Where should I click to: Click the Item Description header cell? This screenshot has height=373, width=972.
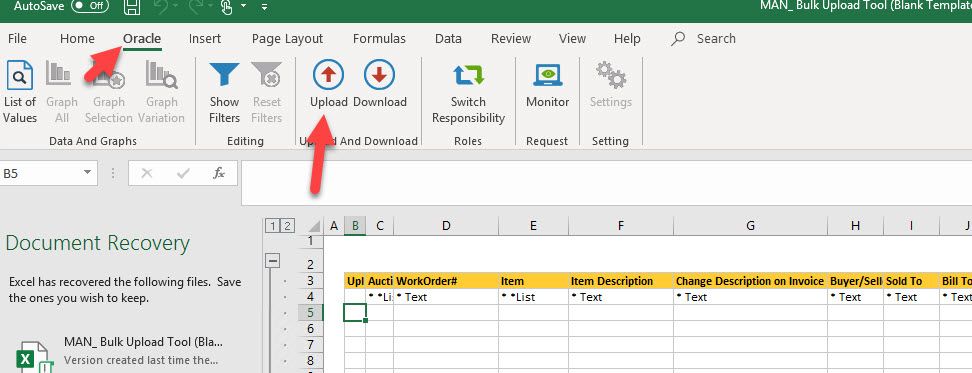click(x=621, y=281)
